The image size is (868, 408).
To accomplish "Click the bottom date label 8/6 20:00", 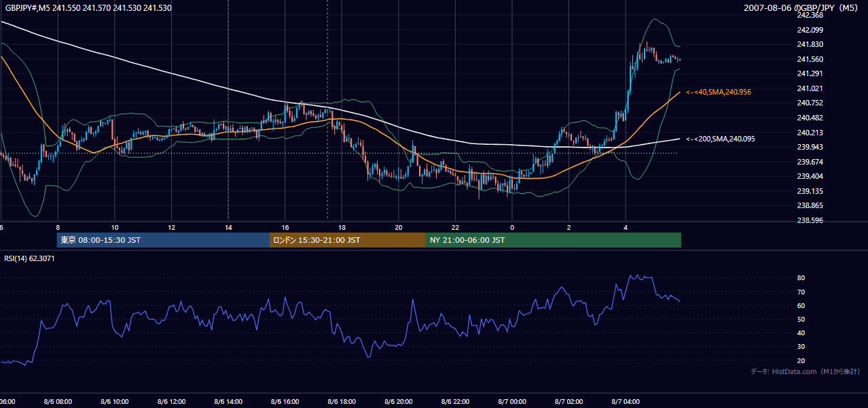I will pyautogui.click(x=398, y=402).
